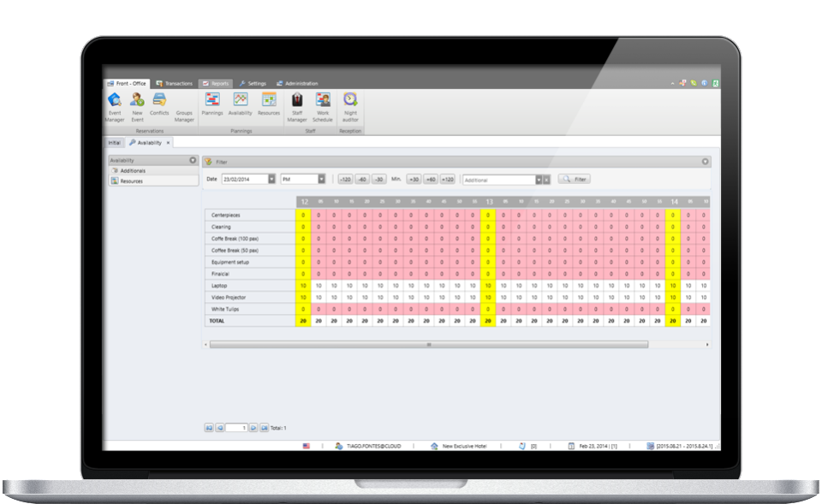822x504 pixels.
Task: Open the Conflicts tool
Action: click(159, 104)
